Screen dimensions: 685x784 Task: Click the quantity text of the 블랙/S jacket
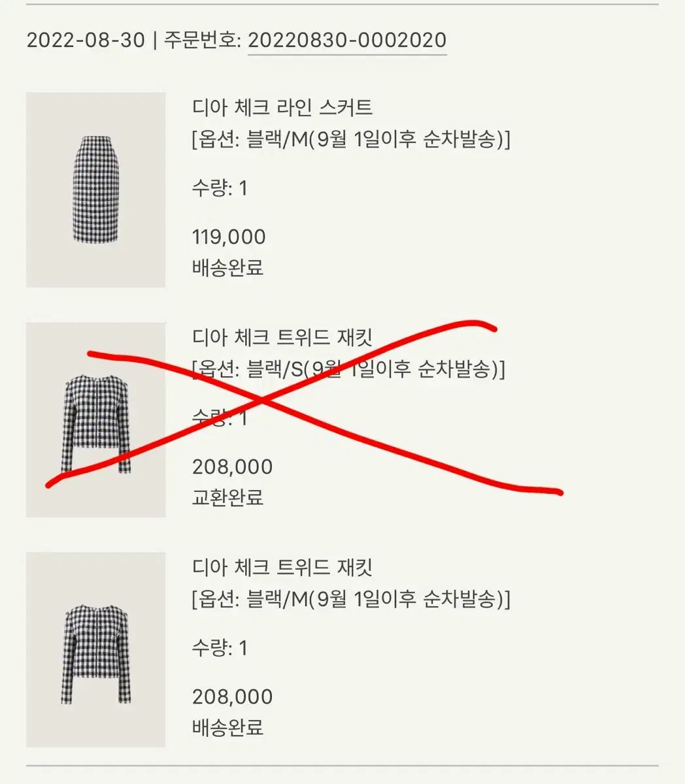click(220, 417)
